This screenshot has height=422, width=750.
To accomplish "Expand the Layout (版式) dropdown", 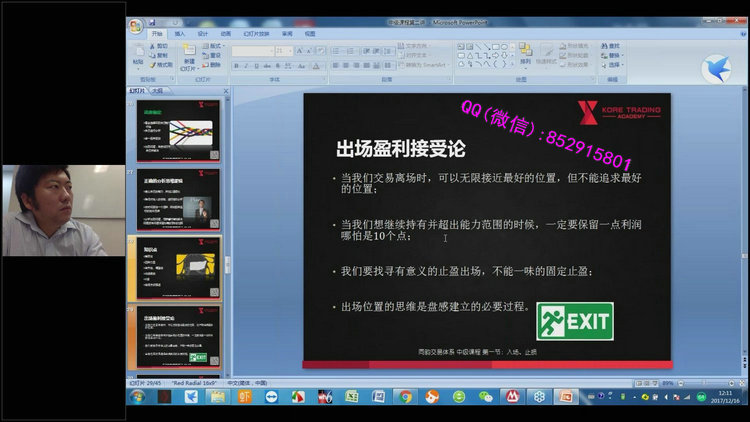I will point(215,46).
